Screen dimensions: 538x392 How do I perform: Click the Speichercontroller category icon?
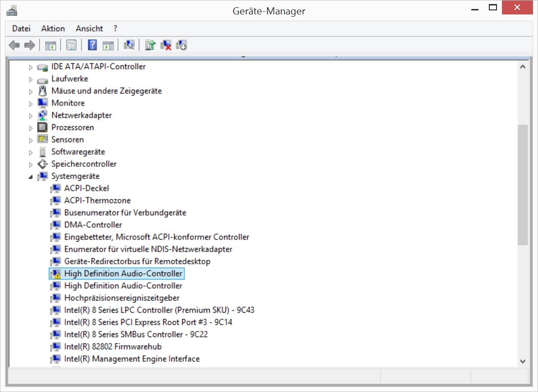42,164
